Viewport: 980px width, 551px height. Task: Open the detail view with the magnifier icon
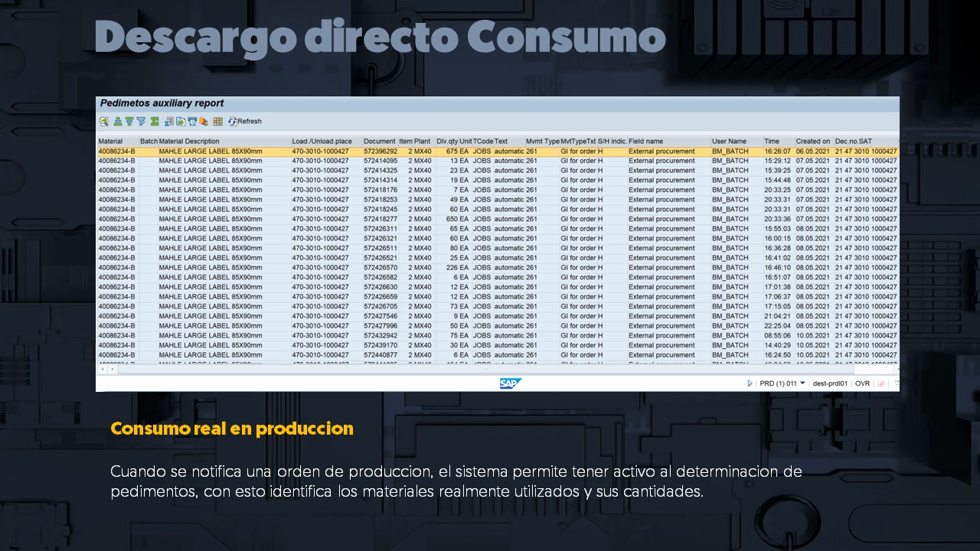(x=103, y=121)
